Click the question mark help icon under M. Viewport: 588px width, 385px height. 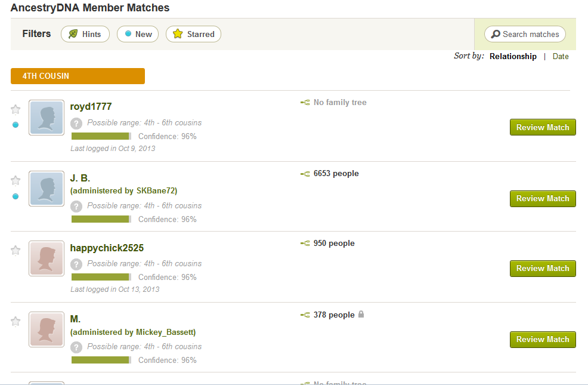coord(76,347)
